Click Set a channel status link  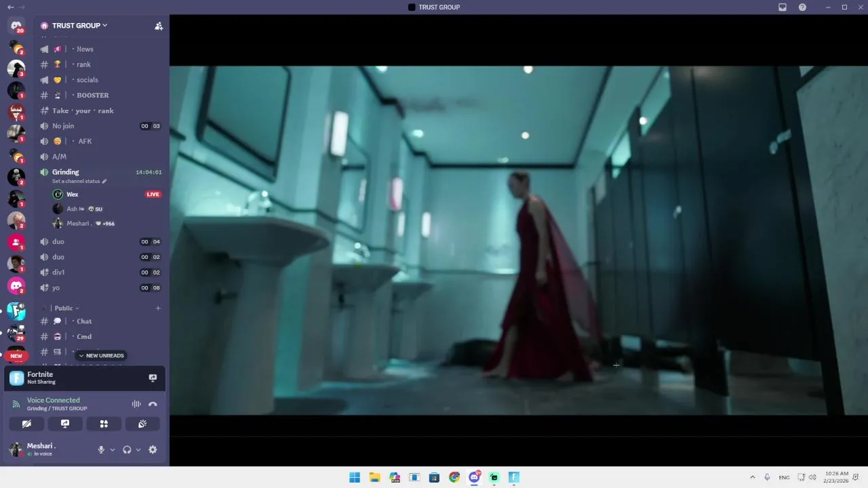(x=79, y=182)
